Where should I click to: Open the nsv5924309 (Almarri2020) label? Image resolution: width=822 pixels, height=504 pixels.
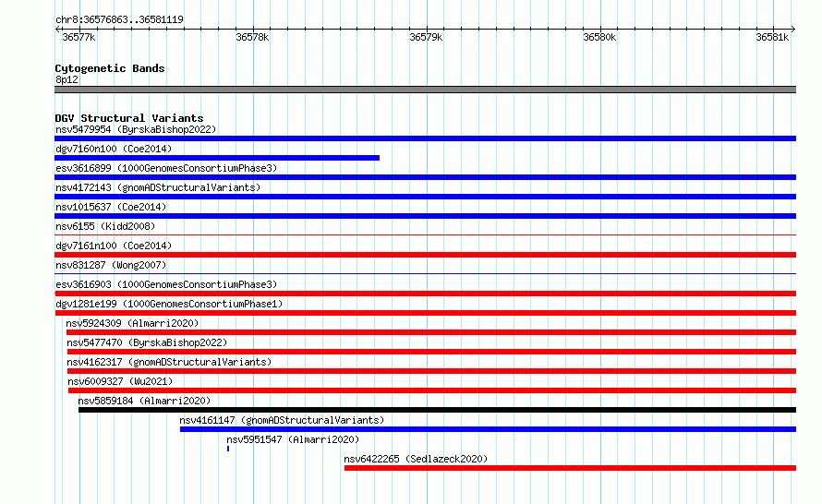coord(133,323)
